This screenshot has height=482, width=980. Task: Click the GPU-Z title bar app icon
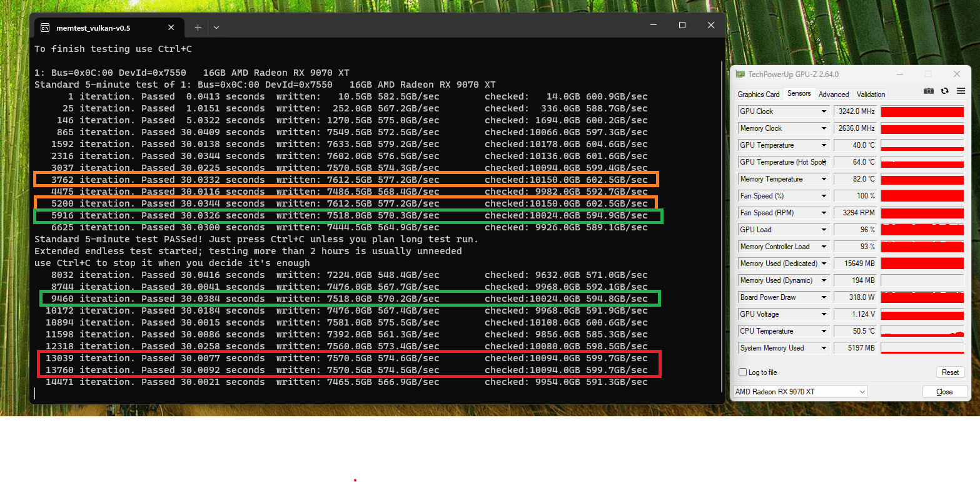pyautogui.click(x=740, y=74)
